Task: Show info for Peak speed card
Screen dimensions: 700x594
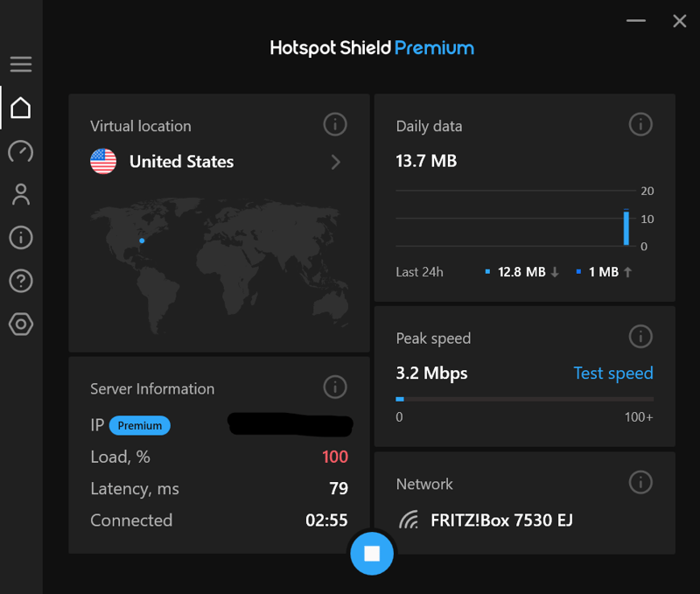Action: pyautogui.click(x=640, y=337)
